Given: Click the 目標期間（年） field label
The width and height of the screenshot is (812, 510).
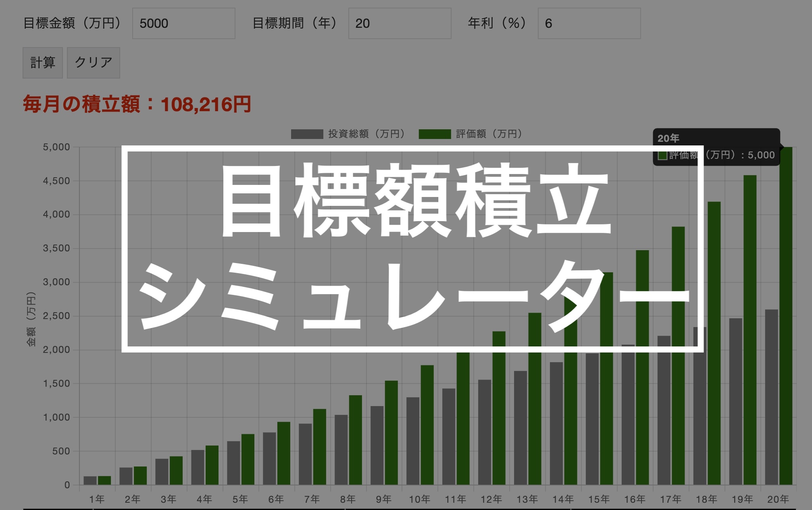Looking at the screenshot, I should point(296,23).
